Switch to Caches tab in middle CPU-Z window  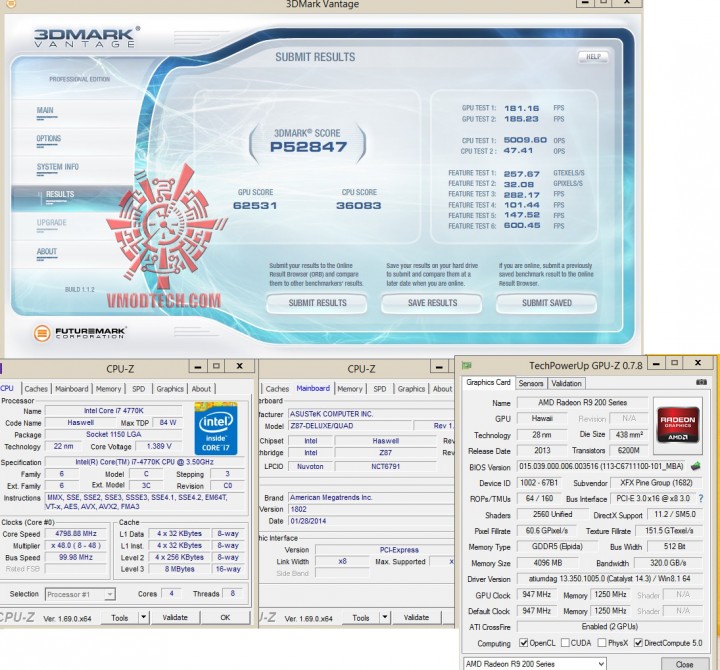click(x=277, y=389)
